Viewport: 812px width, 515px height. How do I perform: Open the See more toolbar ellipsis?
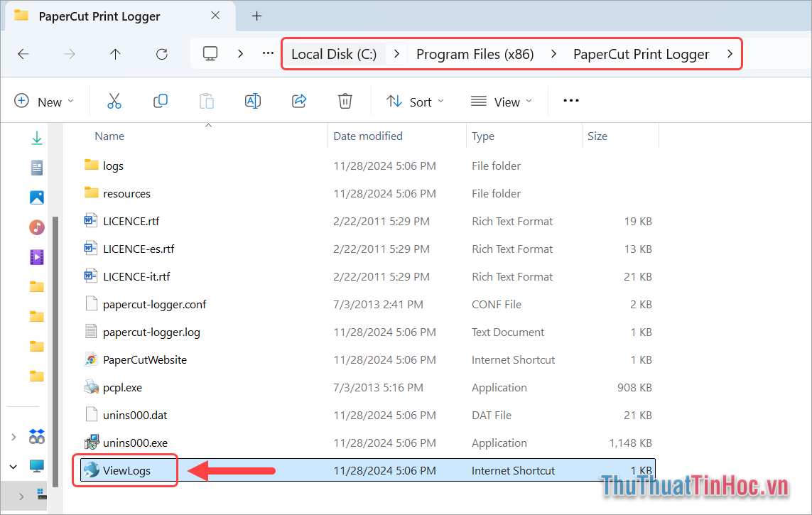point(570,101)
